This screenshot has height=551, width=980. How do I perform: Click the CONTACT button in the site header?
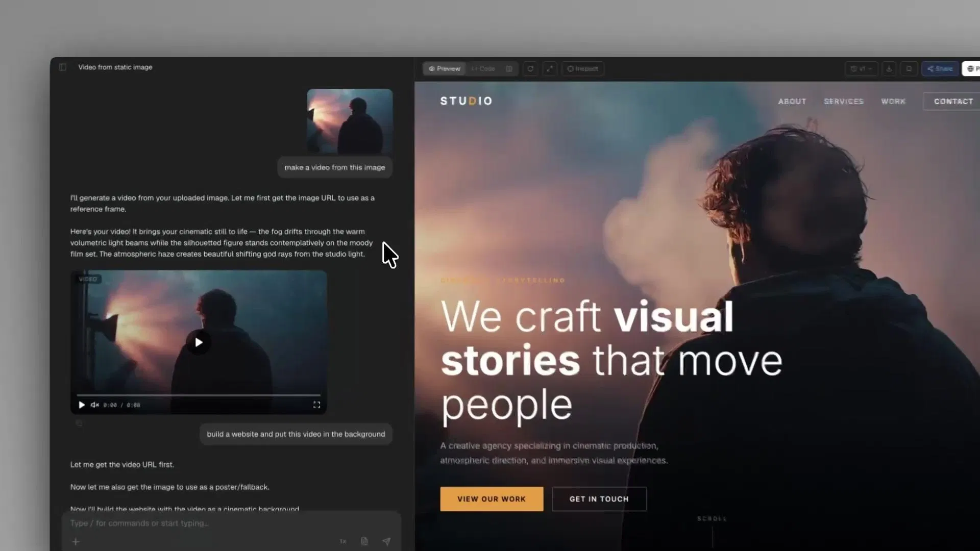[953, 102]
